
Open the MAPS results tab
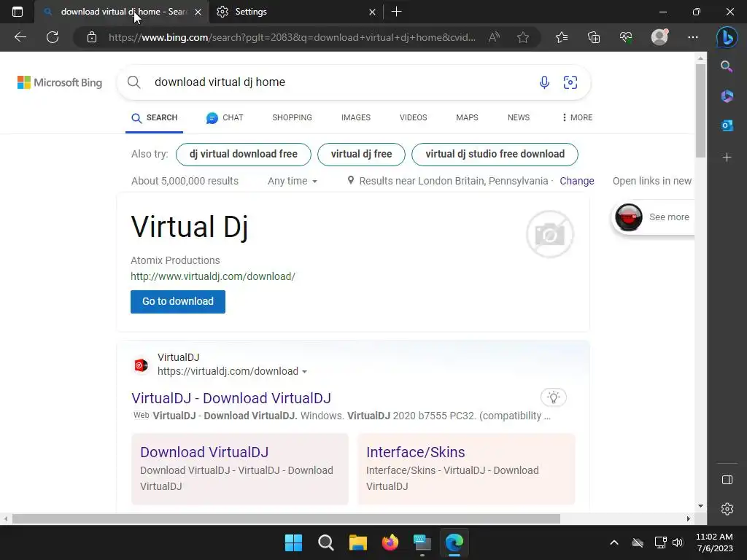click(x=467, y=117)
